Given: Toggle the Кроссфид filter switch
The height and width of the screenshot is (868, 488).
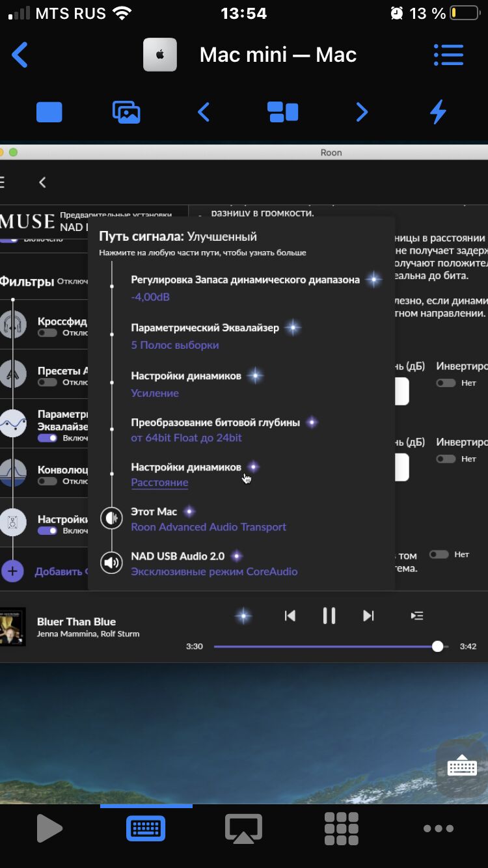Looking at the screenshot, I should [47, 333].
